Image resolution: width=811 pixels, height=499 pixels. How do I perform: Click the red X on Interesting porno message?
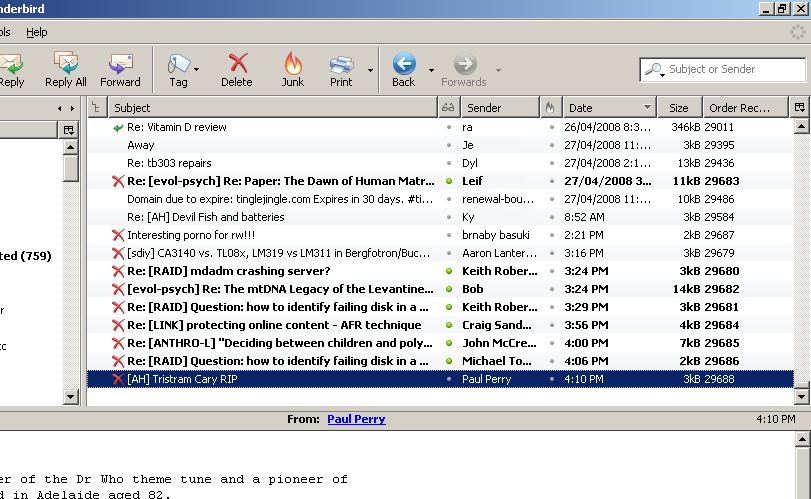(x=118, y=235)
